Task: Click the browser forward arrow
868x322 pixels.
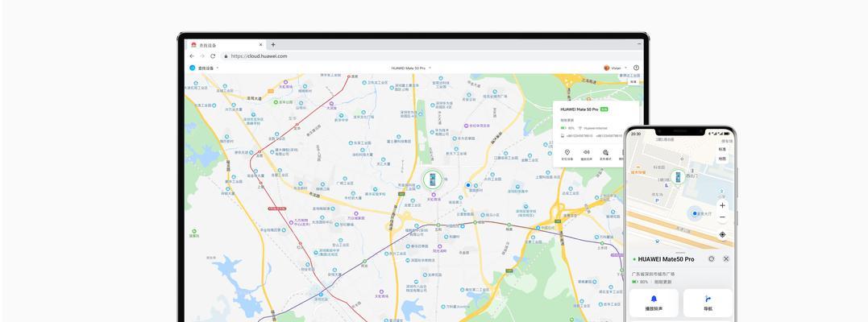Action: [x=202, y=56]
